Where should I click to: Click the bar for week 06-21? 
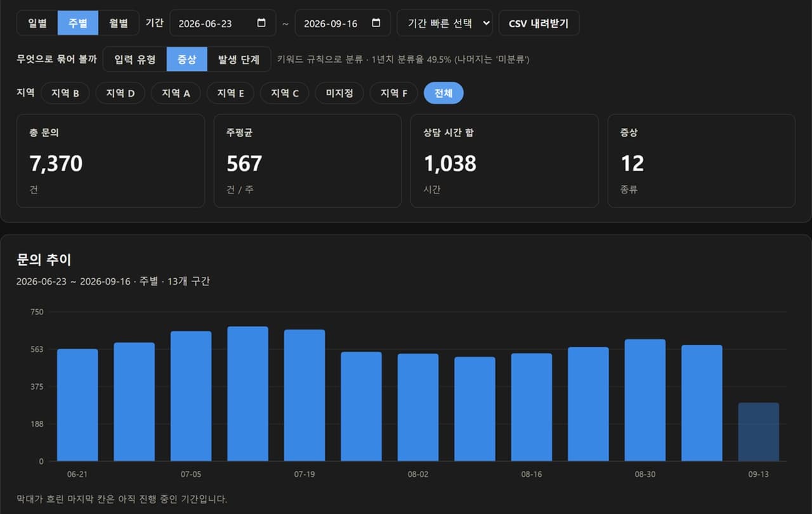pyautogui.click(x=77, y=405)
